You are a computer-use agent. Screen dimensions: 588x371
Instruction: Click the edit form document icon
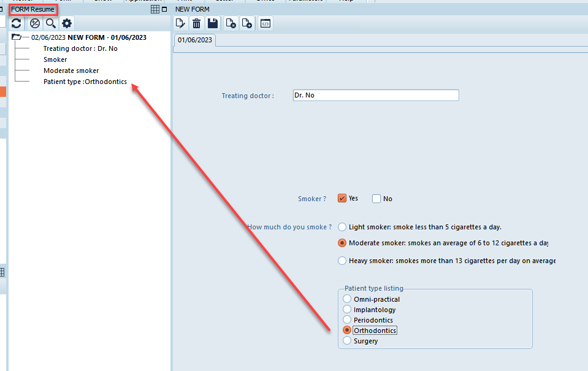pyautogui.click(x=180, y=23)
